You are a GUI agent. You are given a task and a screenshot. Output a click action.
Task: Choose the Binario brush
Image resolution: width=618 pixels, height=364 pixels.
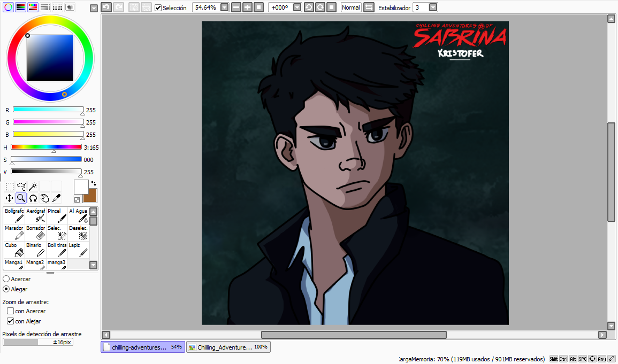click(x=35, y=250)
